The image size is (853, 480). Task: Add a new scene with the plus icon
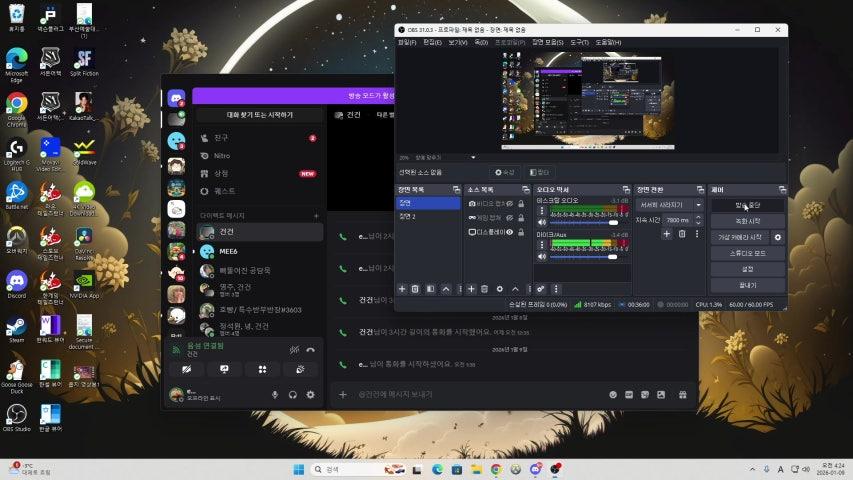pos(402,289)
